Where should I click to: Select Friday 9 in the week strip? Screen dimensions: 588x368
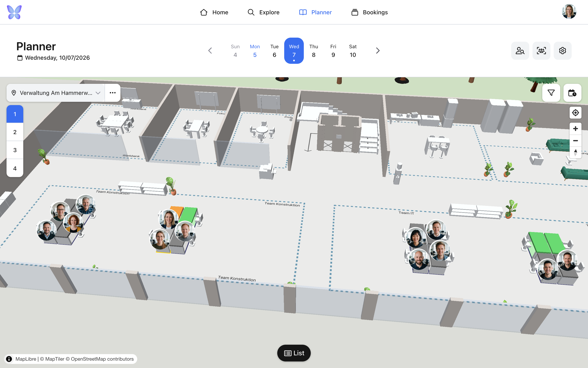333,51
